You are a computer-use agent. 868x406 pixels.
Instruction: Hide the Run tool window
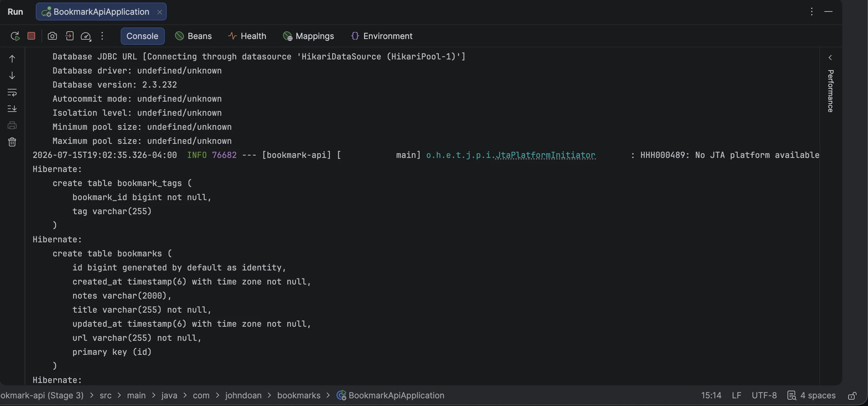tap(829, 12)
